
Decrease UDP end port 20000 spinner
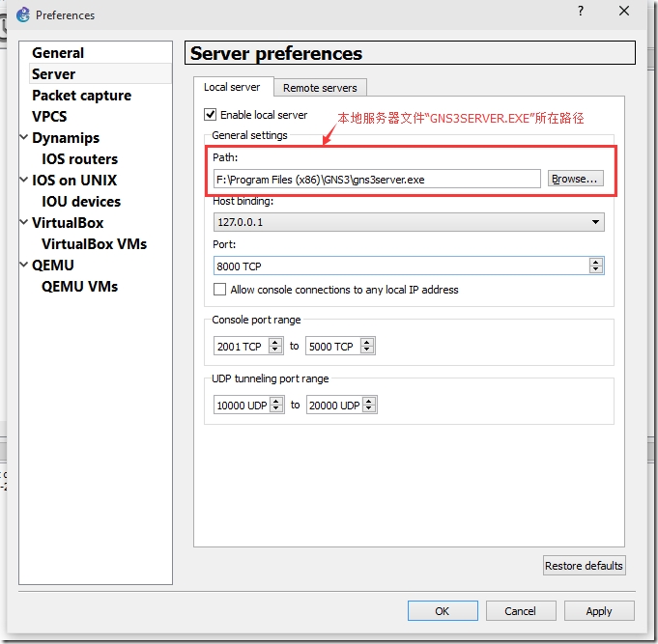pyautogui.click(x=369, y=408)
